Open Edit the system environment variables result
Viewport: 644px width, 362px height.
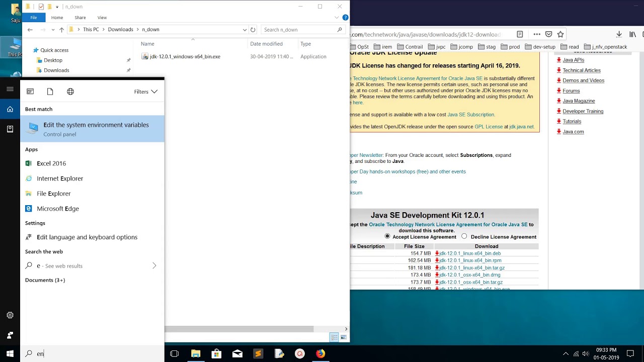click(92, 129)
